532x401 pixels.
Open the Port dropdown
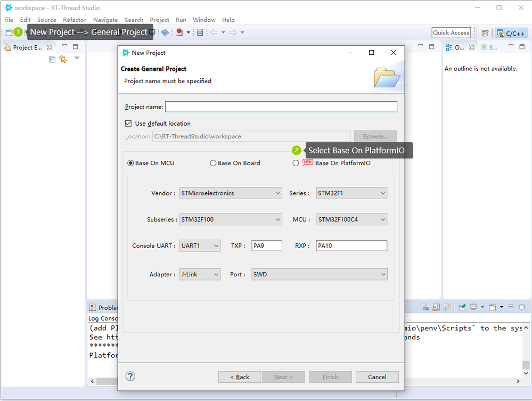(320, 274)
